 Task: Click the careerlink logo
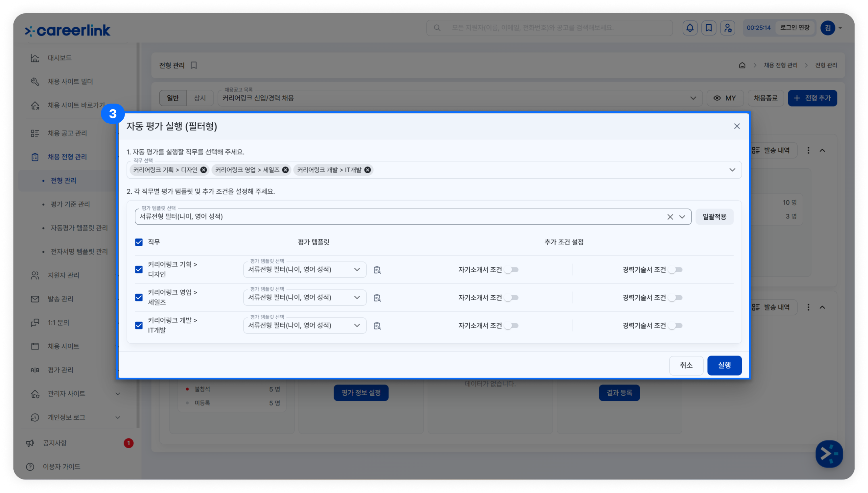68,30
